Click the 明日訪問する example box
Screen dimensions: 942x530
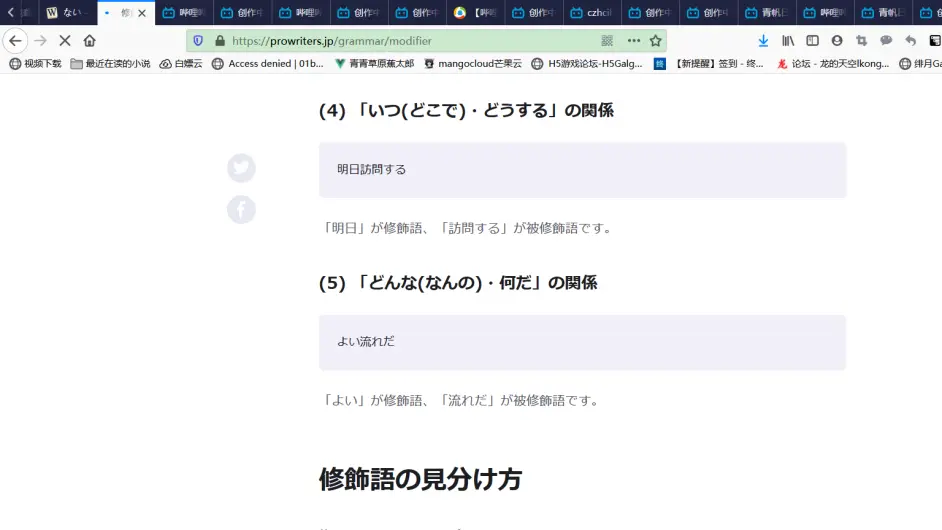point(583,170)
